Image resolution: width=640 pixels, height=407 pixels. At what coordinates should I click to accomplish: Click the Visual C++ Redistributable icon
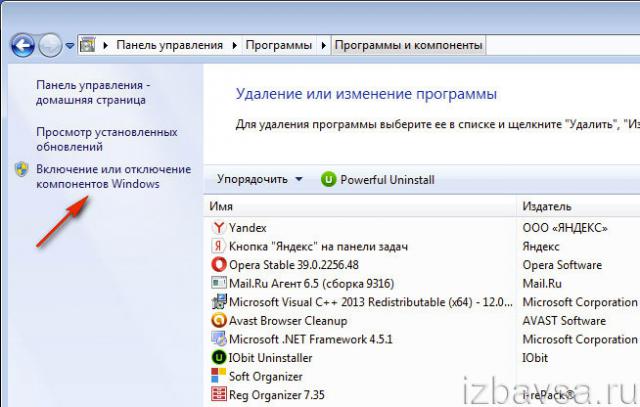coord(219,302)
